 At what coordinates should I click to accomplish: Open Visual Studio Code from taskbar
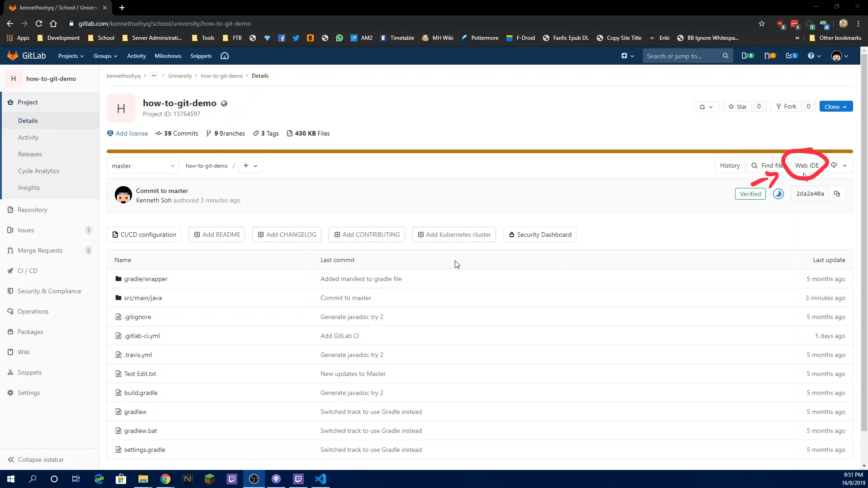click(321, 479)
